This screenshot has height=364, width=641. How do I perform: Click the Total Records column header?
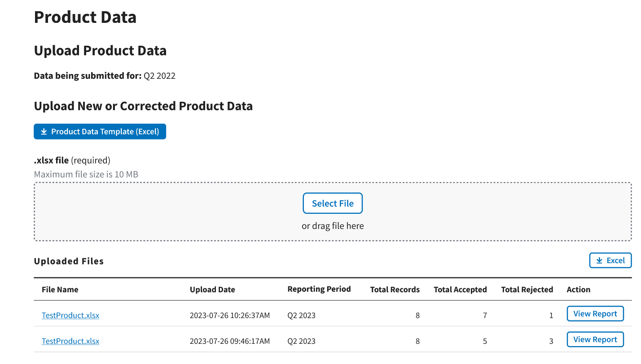(395, 290)
